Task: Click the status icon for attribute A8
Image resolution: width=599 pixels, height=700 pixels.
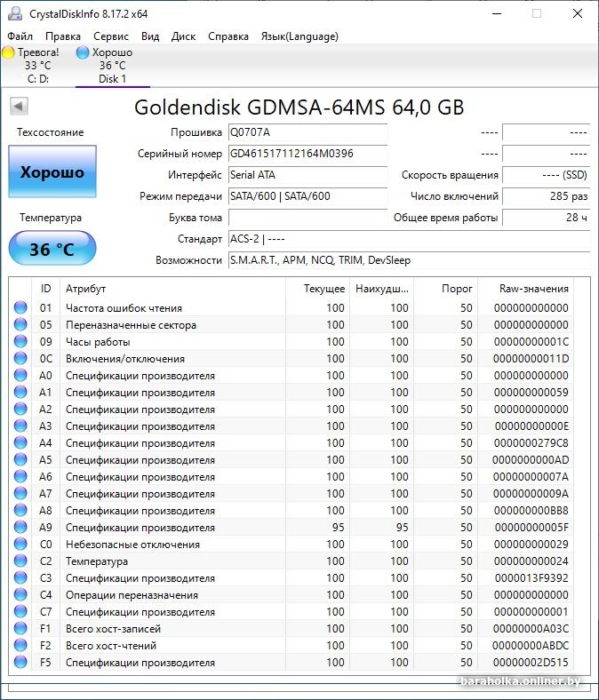Action: (x=20, y=510)
